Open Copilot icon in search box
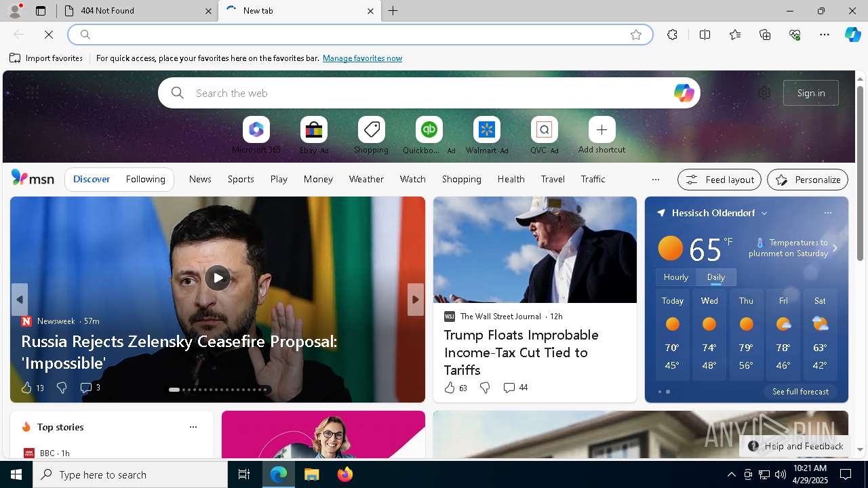 point(684,93)
